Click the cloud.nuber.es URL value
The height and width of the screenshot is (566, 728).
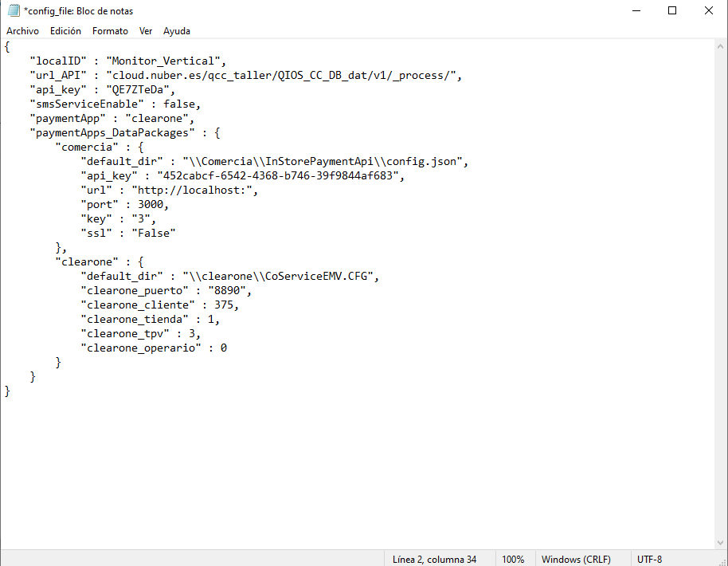point(281,75)
